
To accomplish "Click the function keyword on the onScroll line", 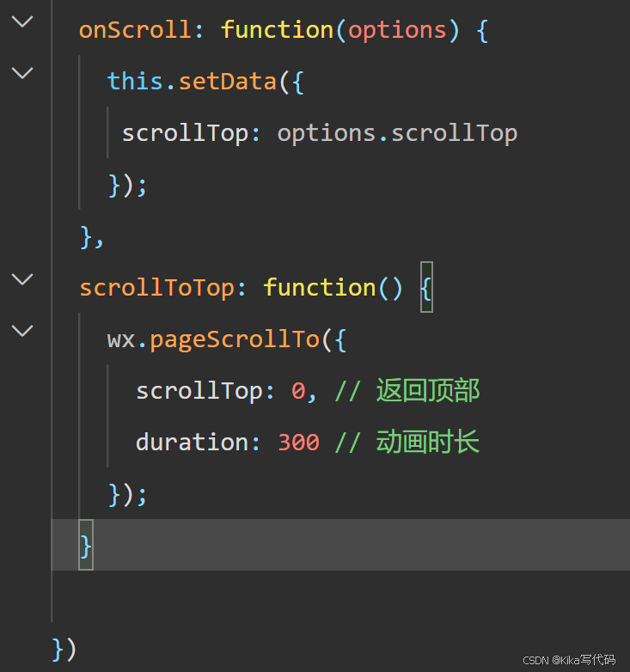I will [x=277, y=30].
